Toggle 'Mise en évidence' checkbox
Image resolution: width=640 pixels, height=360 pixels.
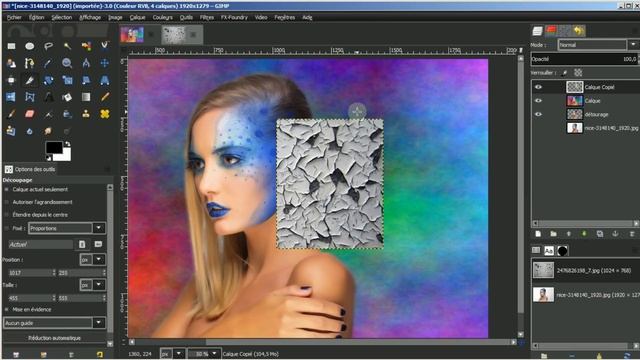pyautogui.click(x=7, y=309)
